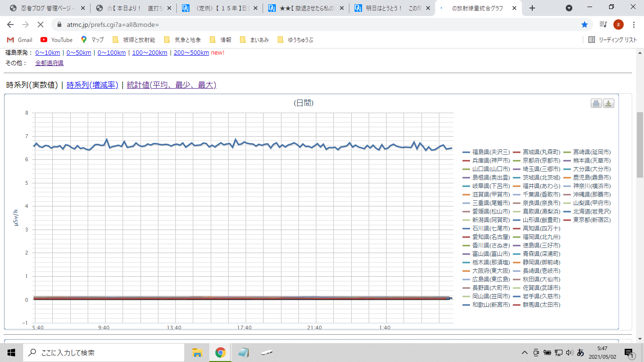This screenshot has height=362, width=644.
Task: Open the リーディング リスト panel
Action: tap(613, 40)
